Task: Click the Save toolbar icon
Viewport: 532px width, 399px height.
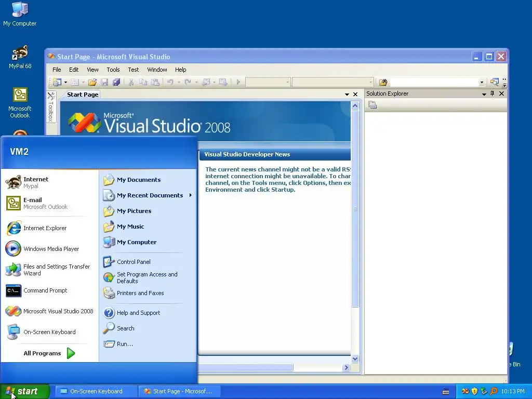Action: click(104, 82)
